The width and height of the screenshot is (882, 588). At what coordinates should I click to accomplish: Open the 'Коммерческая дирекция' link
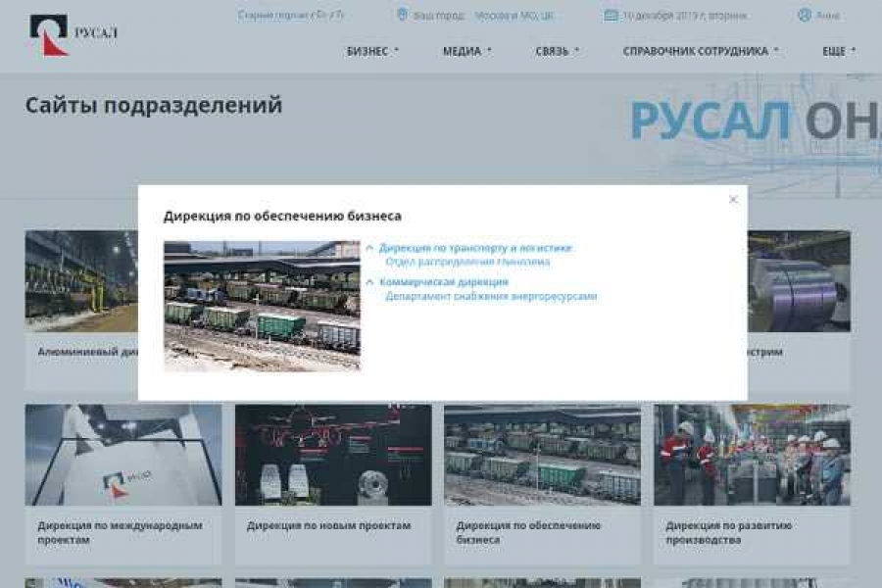click(x=444, y=282)
